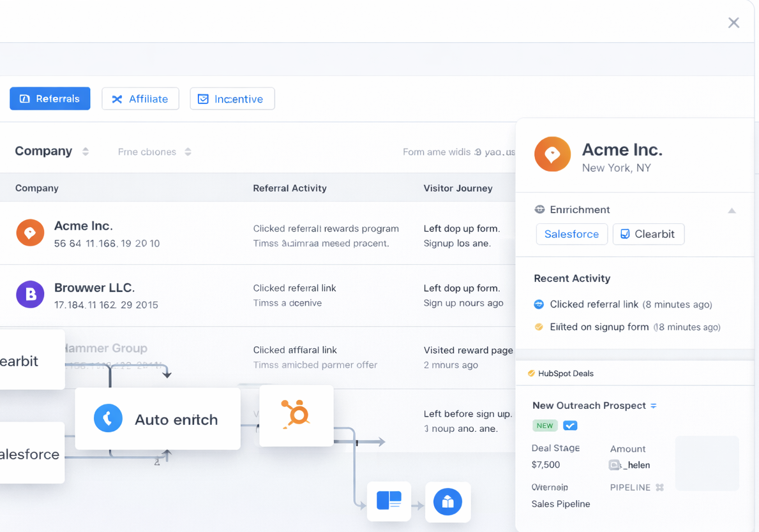Toggle the blue checkbox beside NEW badge
759x532 pixels.
pos(570,425)
